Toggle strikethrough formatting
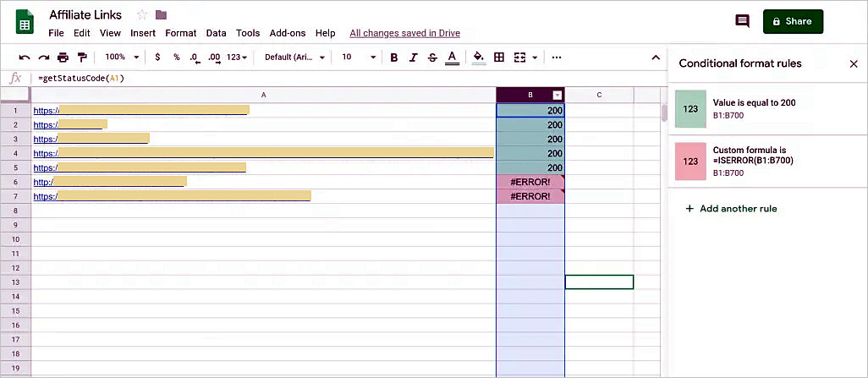This screenshot has width=868, height=378. [x=433, y=58]
